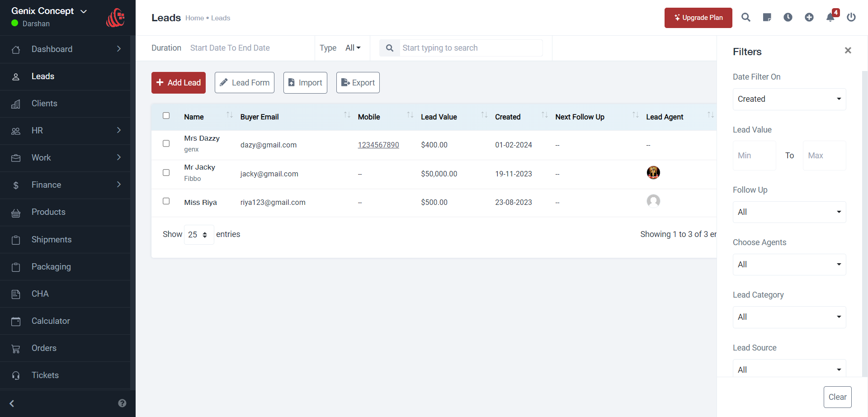The image size is (868, 417).
Task: Go to Products in sidebar
Action: 65,212
